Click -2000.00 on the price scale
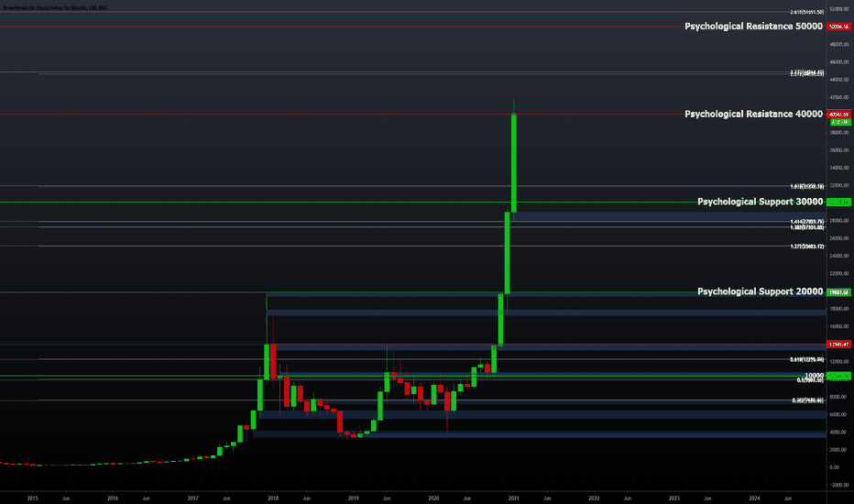 (x=839, y=485)
